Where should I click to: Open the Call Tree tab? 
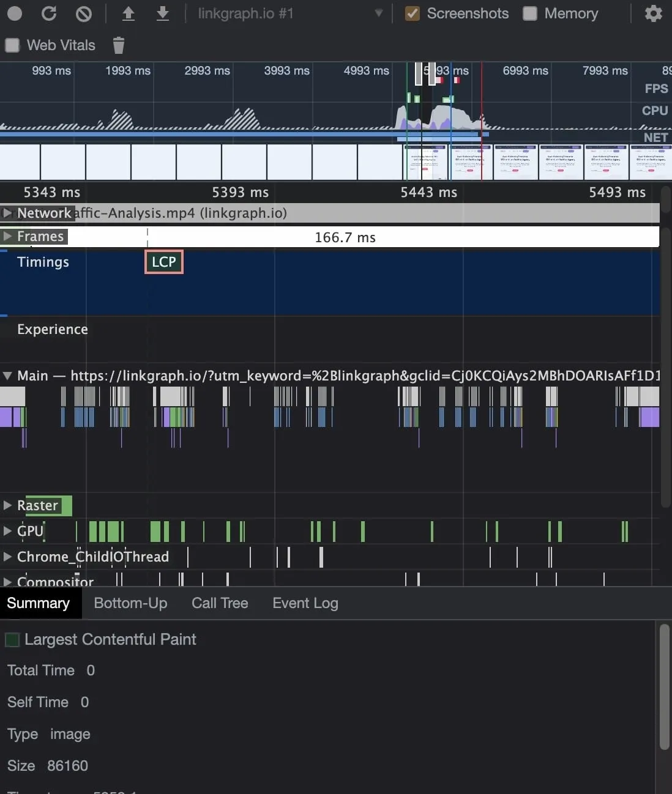(x=220, y=603)
